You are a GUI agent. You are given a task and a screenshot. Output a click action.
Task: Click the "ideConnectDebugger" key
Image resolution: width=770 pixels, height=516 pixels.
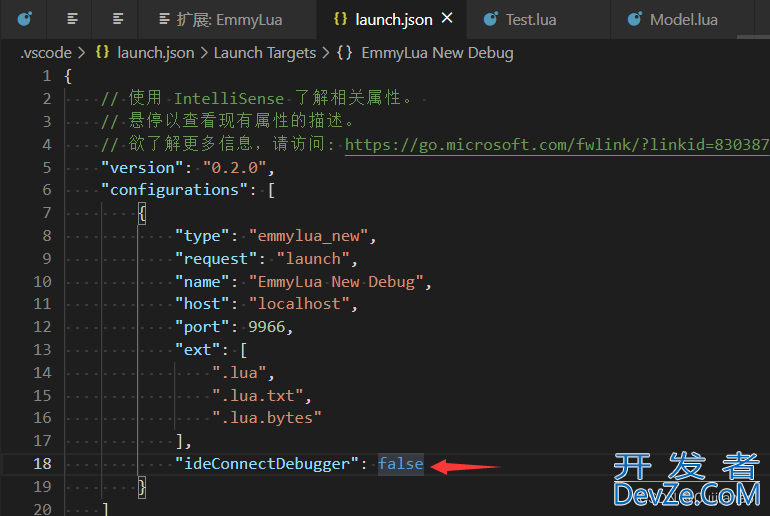pyautogui.click(x=267, y=463)
